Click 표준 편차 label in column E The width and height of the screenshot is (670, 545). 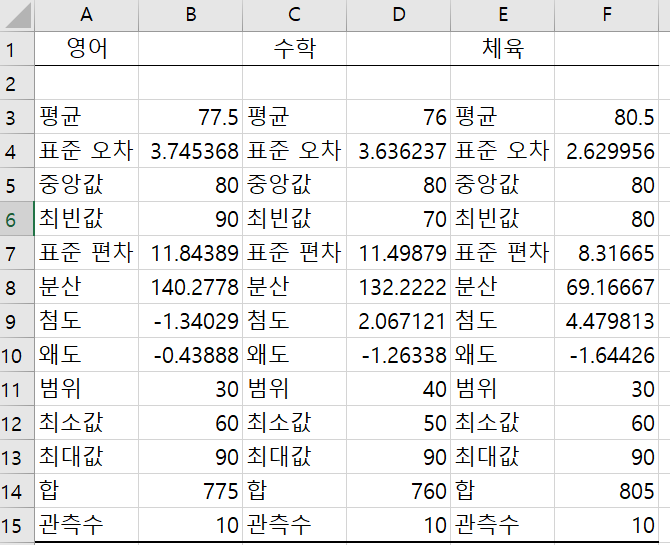pos(502,253)
